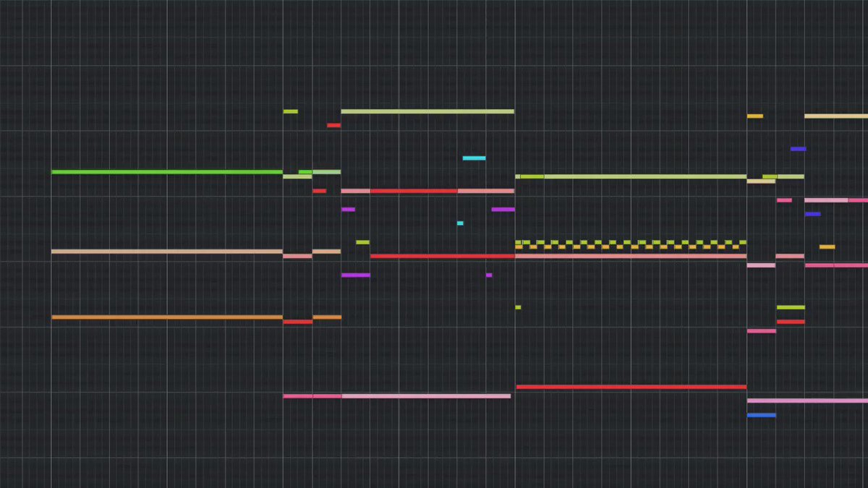Screen dimensions: 868x488
Task: Select the tiniest purple note
Action: click(489, 275)
